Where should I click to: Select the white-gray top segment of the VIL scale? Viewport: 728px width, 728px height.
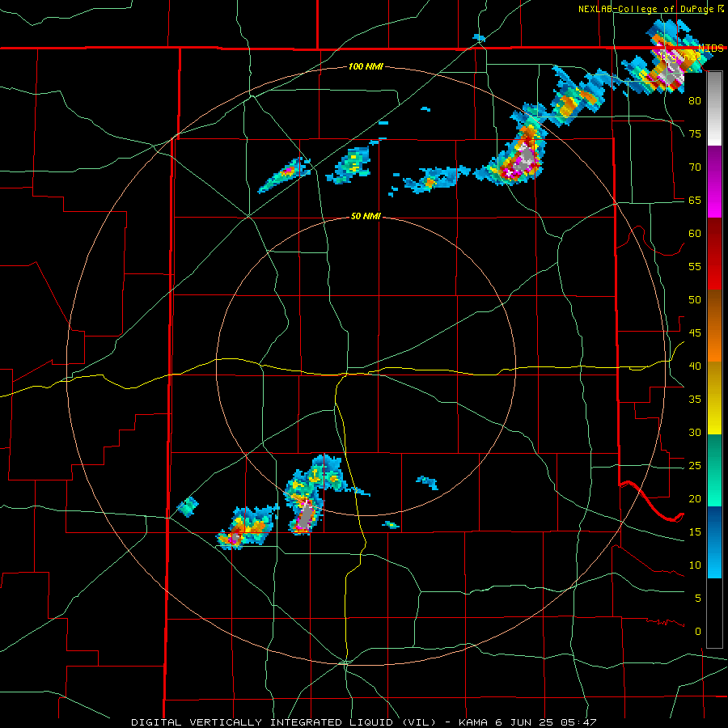point(714,108)
